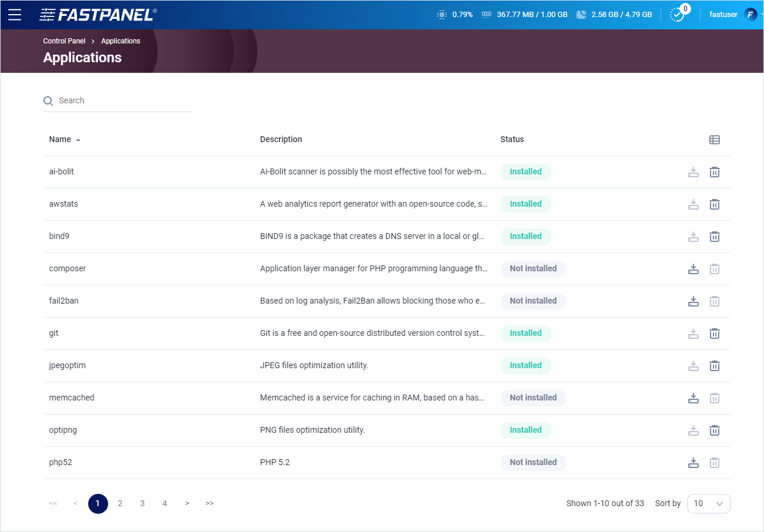Click the fastuser username
Viewport: 764px width, 532px height.
point(723,15)
